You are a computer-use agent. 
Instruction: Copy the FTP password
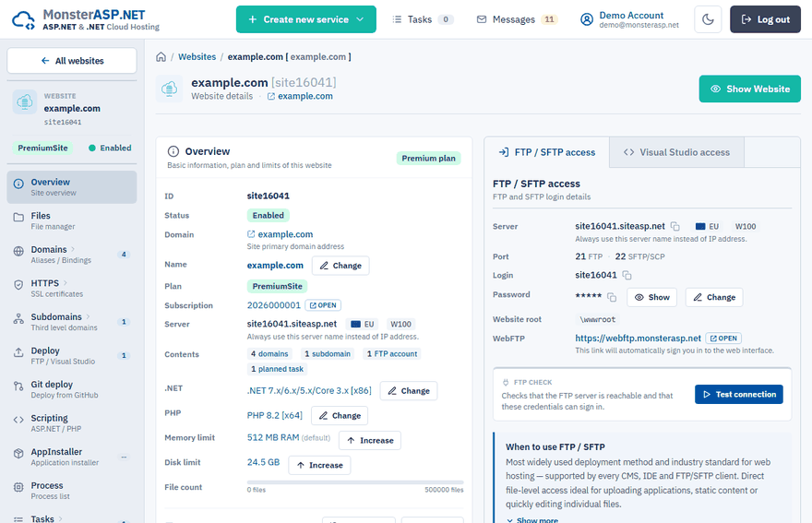pos(612,297)
